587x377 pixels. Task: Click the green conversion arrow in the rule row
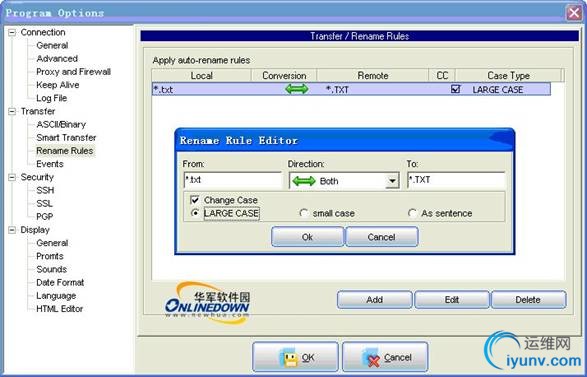click(x=296, y=89)
